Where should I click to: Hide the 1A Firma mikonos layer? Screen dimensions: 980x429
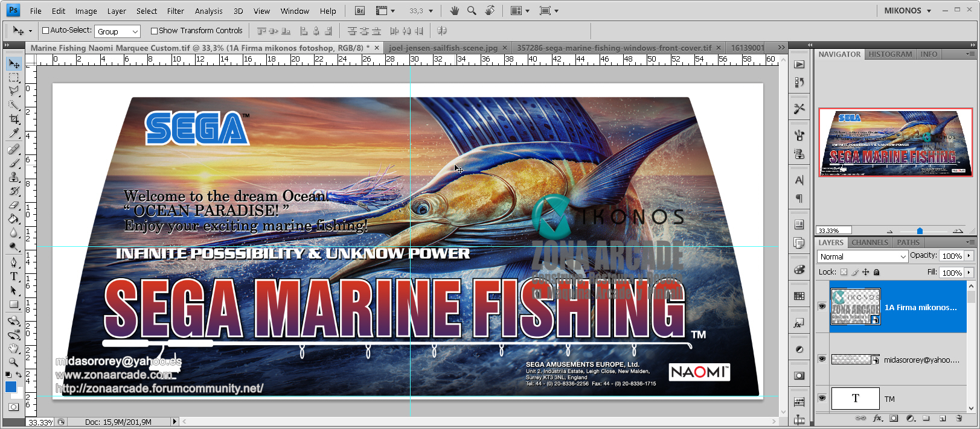click(822, 307)
